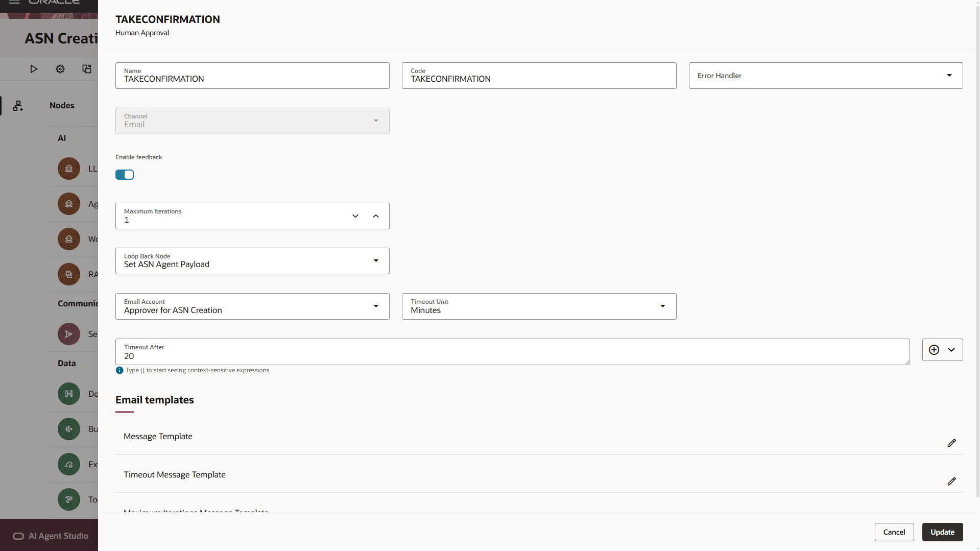
Task: Open the Loop Back Node dropdown
Action: point(376,260)
